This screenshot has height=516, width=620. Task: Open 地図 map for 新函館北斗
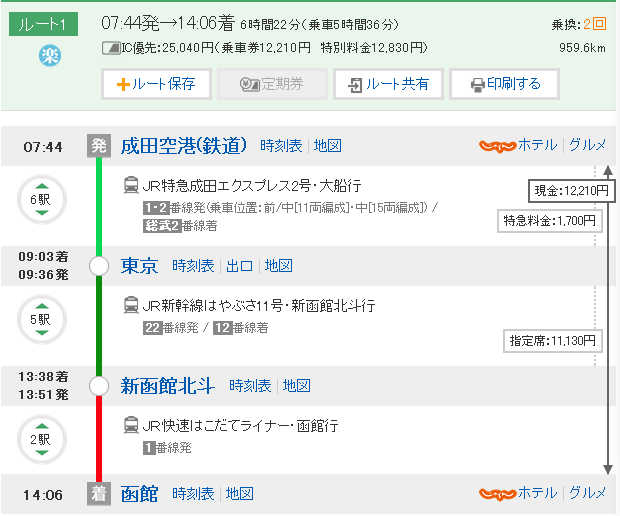click(x=297, y=386)
